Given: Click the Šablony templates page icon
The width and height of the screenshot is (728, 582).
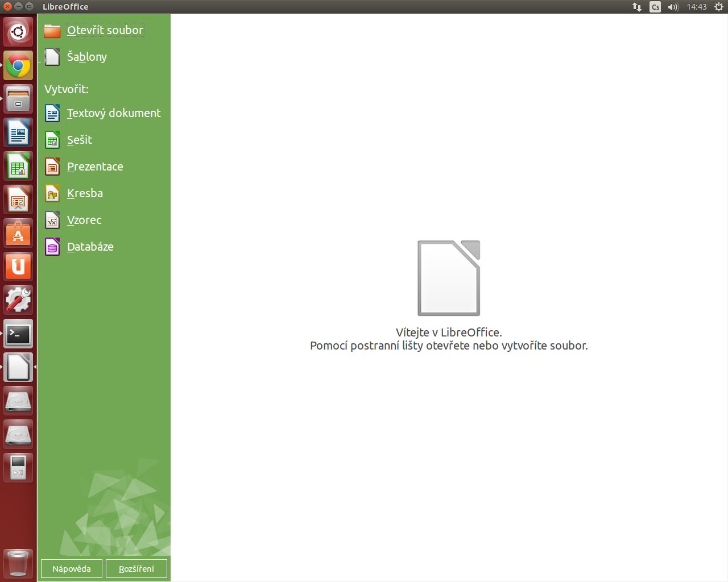Looking at the screenshot, I should coord(52,57).
